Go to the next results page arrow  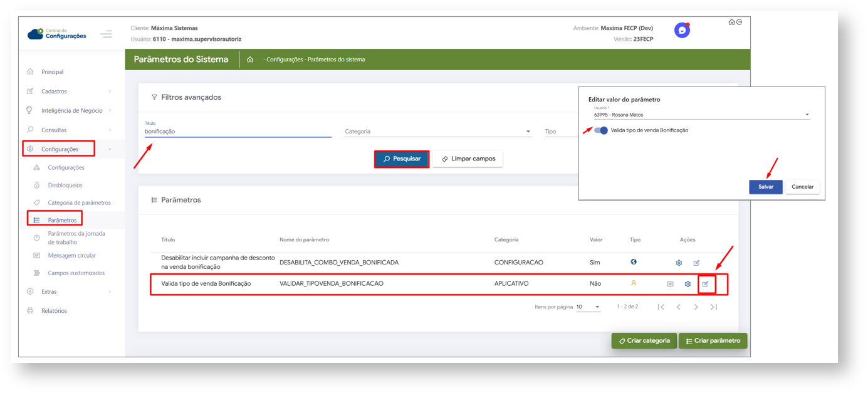tap(696, 307)
